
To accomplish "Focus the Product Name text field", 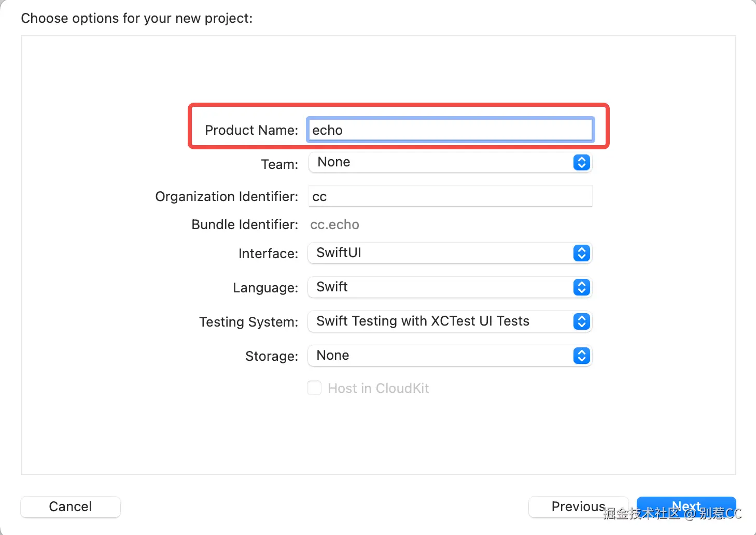I will click(x=450, y=130).
